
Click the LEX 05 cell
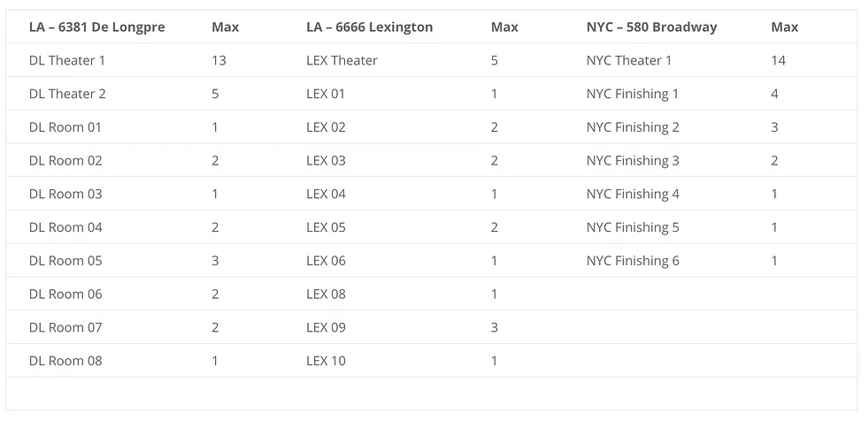[326, 227]
